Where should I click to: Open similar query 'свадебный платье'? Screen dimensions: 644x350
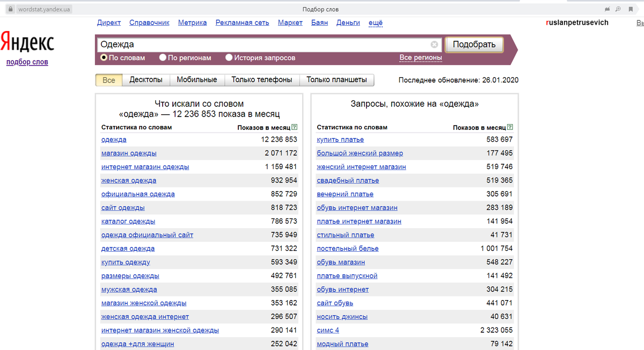(348, 180)
